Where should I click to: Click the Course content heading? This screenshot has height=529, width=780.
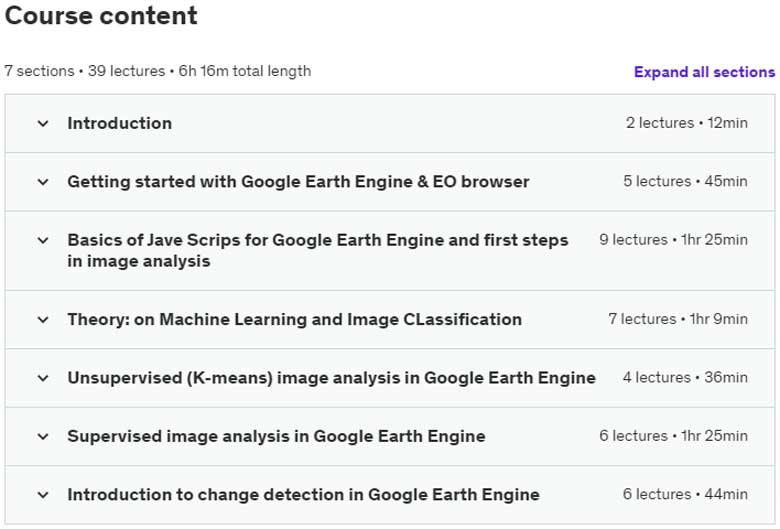pyautogui.click(x=101, y=15)
